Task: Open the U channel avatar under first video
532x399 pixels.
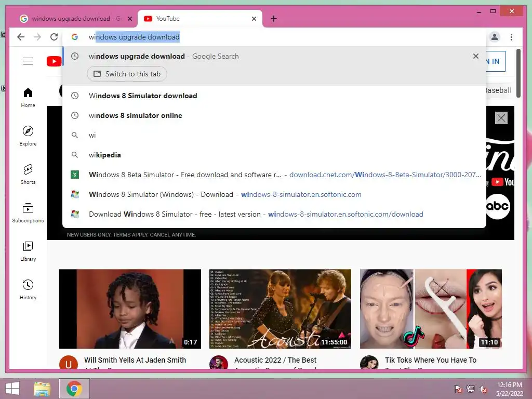Action: (x=68, y=363)
